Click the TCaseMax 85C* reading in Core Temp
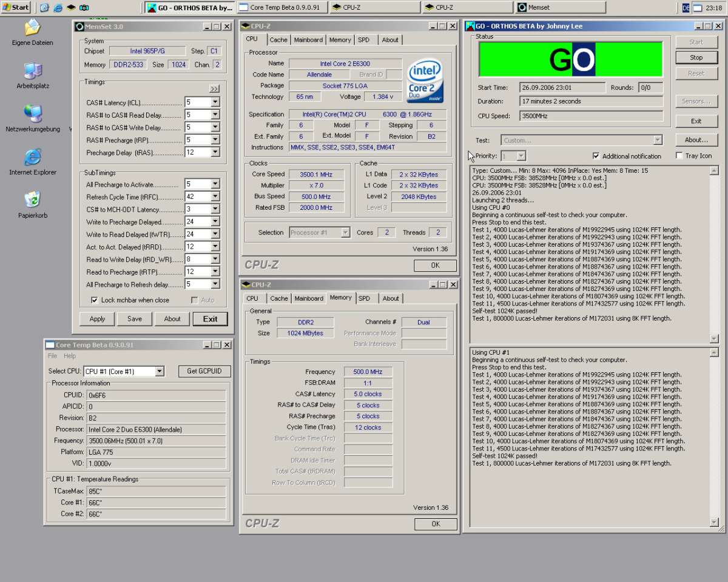This screenshot has height=582, width=728. click(156, 491)
